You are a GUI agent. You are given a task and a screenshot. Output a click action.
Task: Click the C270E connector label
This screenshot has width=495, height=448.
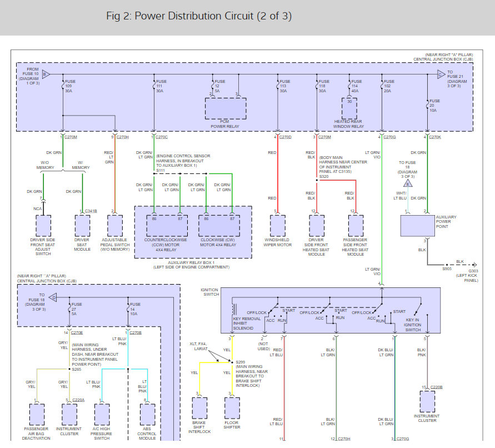tap(77, 333)
